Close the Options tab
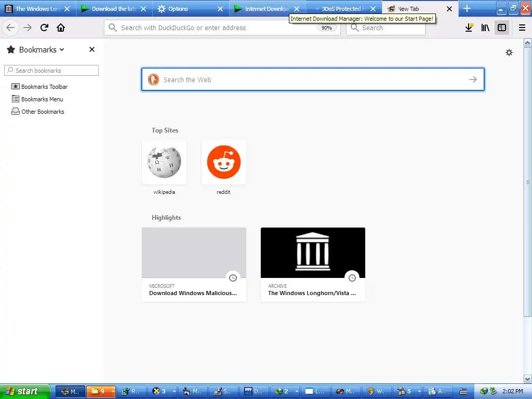The width and height of the screenshot is (532, 399). coord(220,9)
